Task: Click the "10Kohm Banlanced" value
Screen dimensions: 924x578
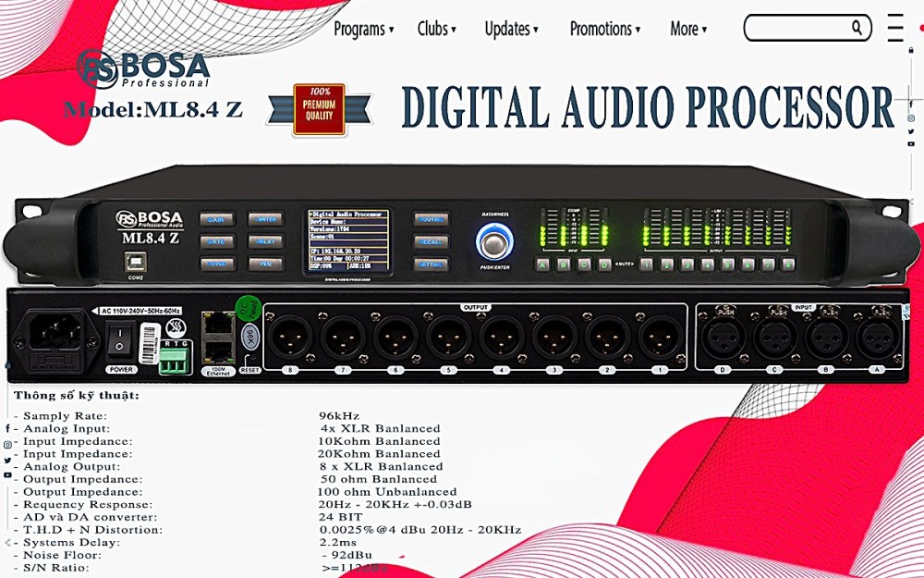Action: 379,441
